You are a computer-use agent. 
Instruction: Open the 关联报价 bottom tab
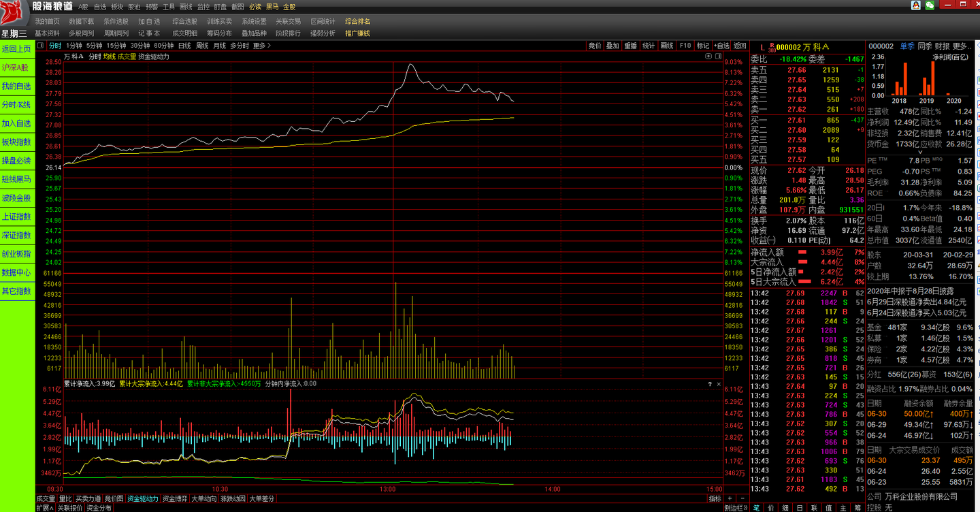70,508
